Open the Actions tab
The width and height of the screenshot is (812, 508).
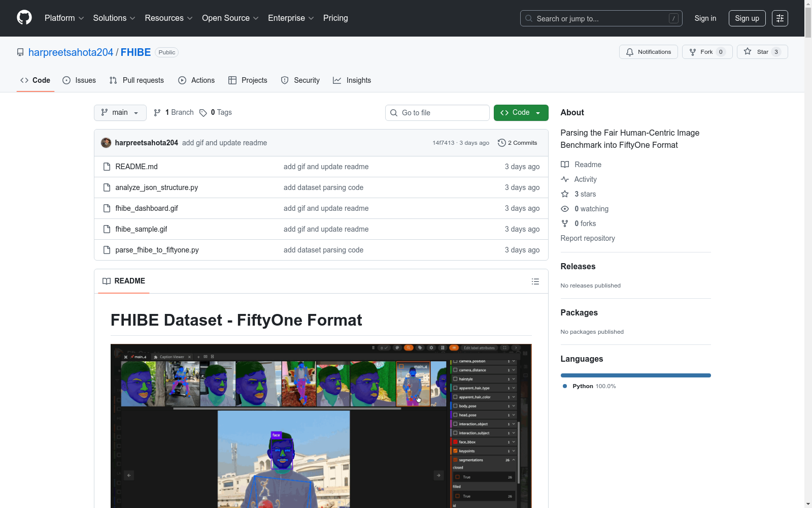pos(196,80)
